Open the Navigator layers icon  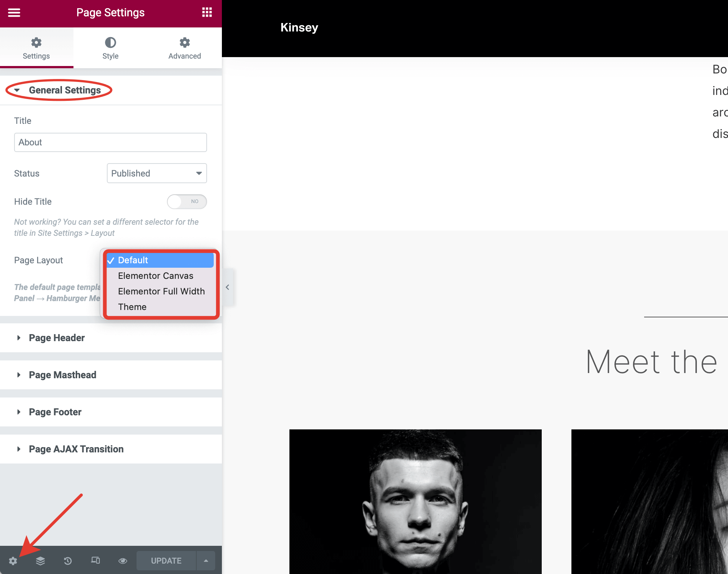pyautogui.click(x=40, y=561)
